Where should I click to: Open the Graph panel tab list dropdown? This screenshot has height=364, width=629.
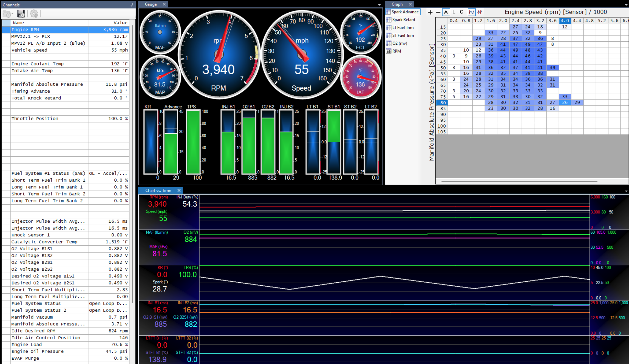click(x=626, y=5)
